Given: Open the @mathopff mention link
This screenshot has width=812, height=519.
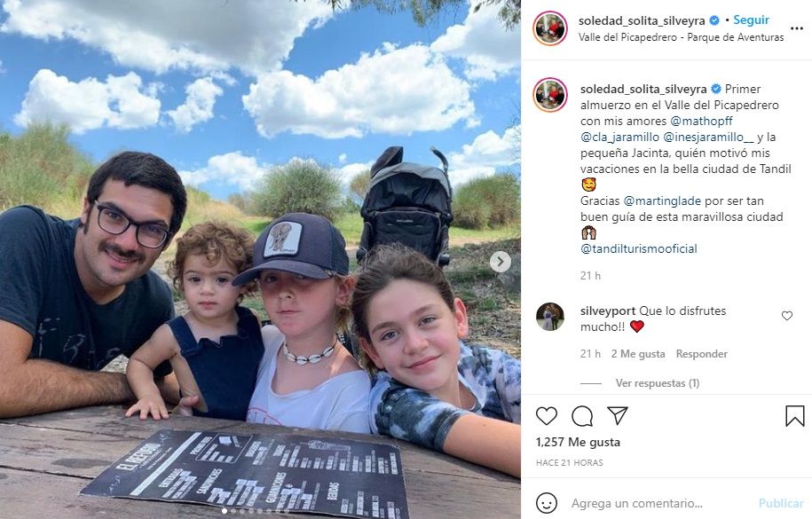Looking at the screenshot, I should click(x=701, y=122).
